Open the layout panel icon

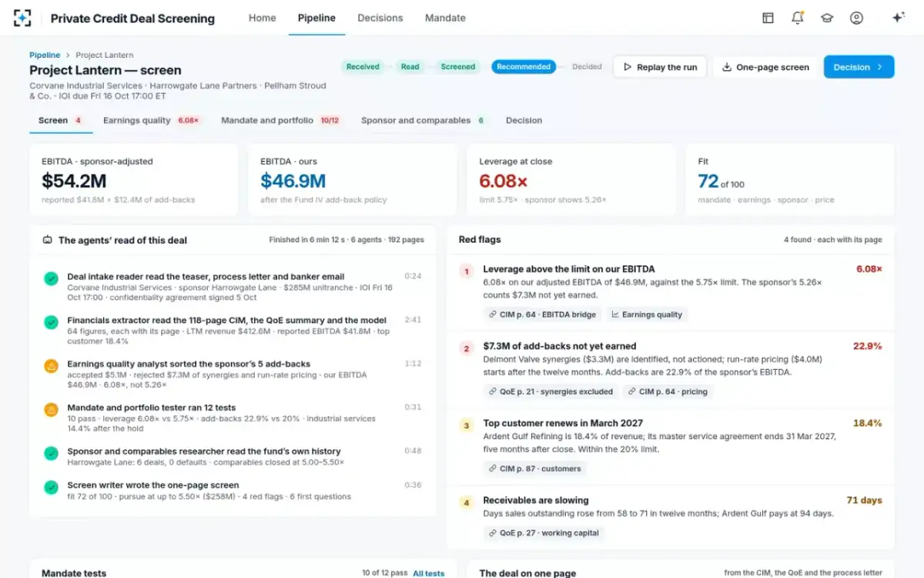point(768,18)
